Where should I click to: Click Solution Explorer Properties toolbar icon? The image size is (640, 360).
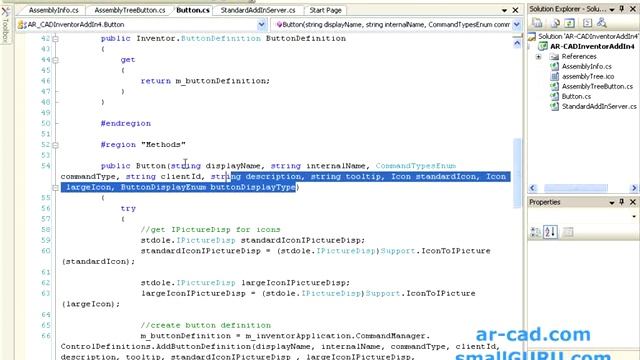537,23
